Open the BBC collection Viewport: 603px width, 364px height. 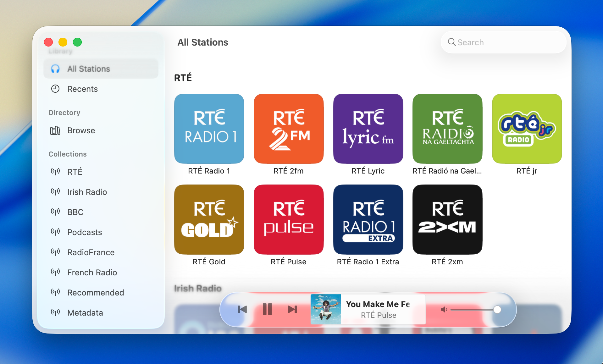(101, 212)
